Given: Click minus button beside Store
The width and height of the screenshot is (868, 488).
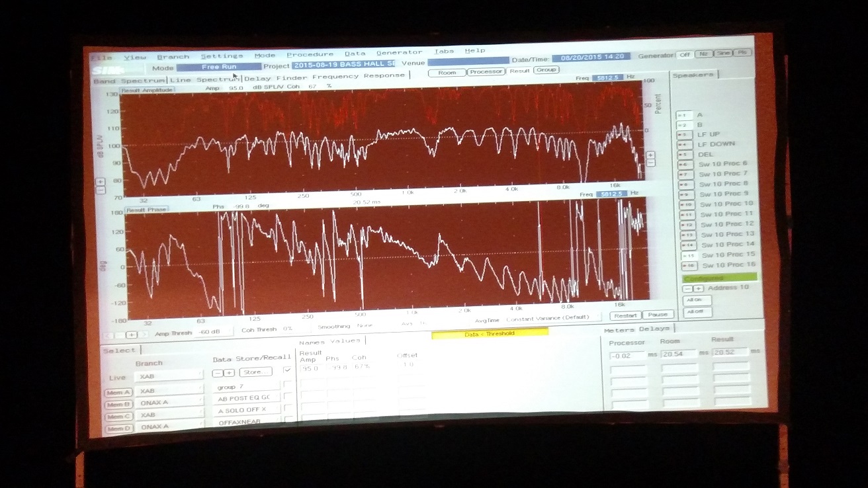Looking at the screenshot, I should pos(218,373).
